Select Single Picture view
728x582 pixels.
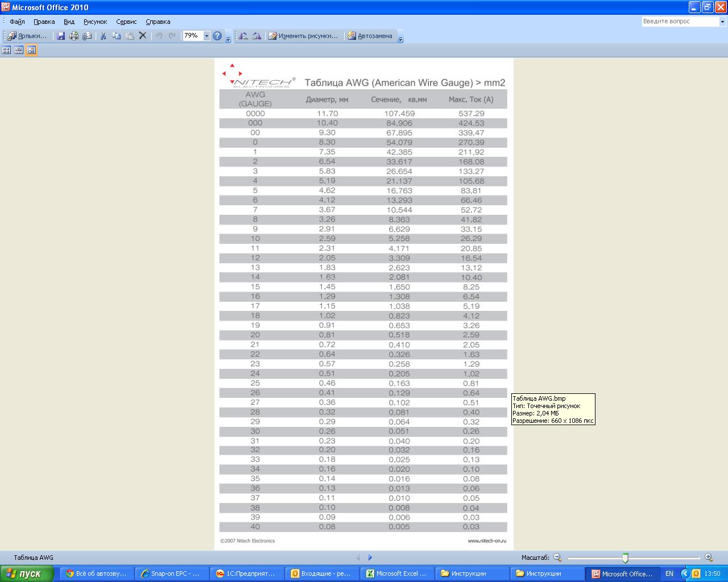(x=31, y=50)
